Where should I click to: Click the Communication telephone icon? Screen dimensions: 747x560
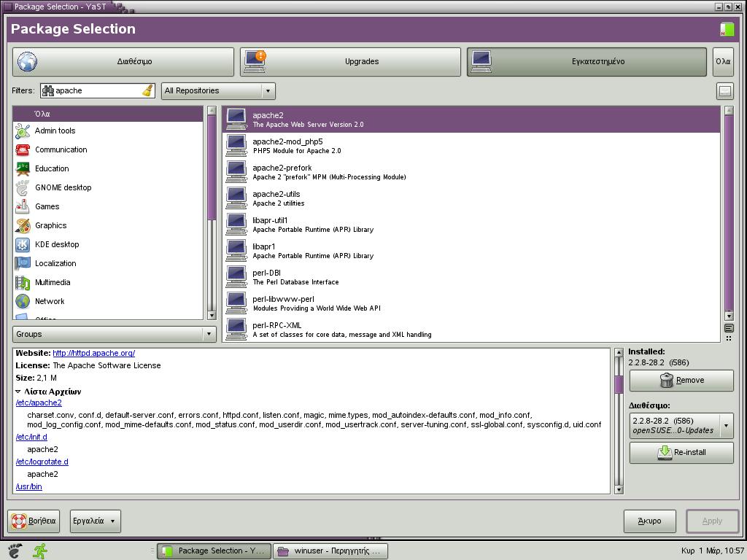[23, 149]
